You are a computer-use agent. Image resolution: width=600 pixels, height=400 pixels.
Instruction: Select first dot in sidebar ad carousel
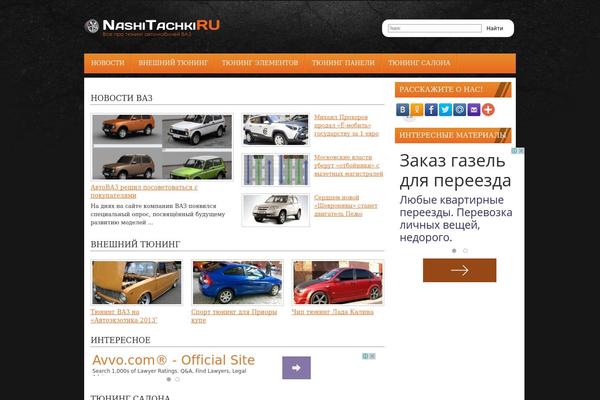454,251
